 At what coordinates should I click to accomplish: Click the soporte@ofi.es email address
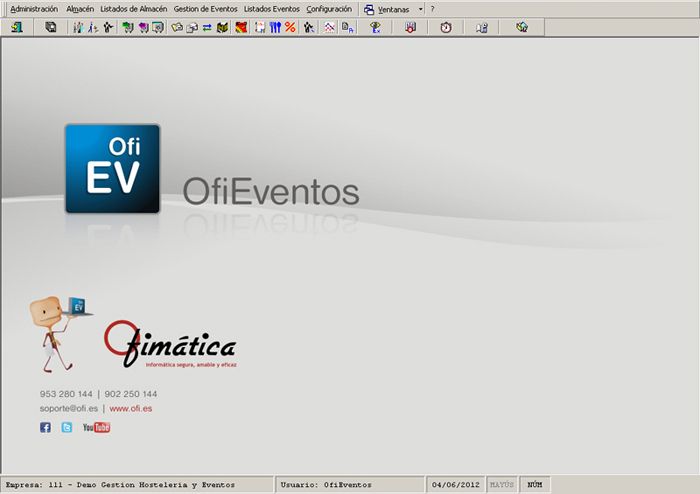[69, 408]
